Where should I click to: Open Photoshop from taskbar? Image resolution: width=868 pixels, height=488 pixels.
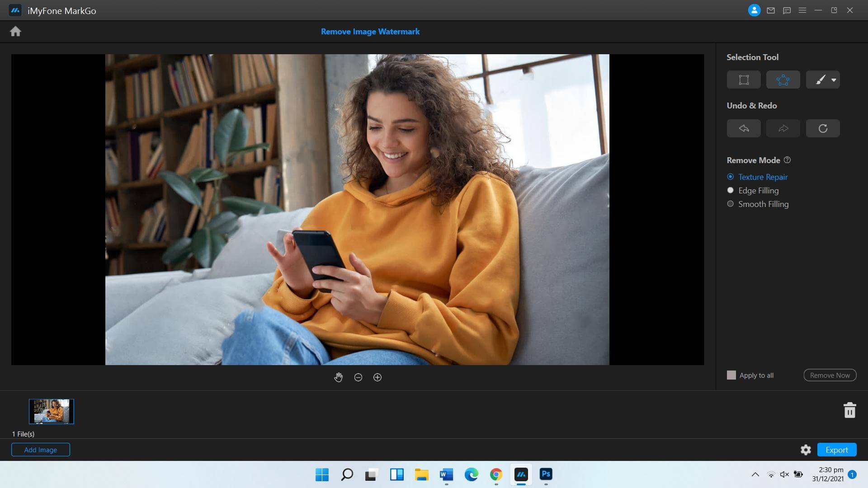pyautogui.click(x=546, y=474)
